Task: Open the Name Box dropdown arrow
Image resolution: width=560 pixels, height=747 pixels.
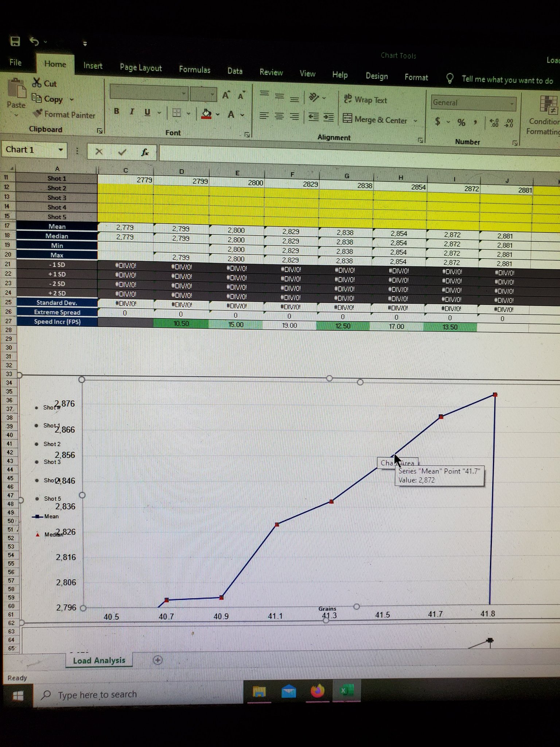Action: 61,150
